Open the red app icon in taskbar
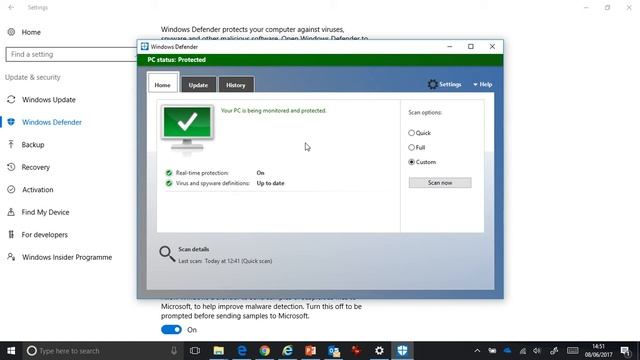 click(356, 351)
